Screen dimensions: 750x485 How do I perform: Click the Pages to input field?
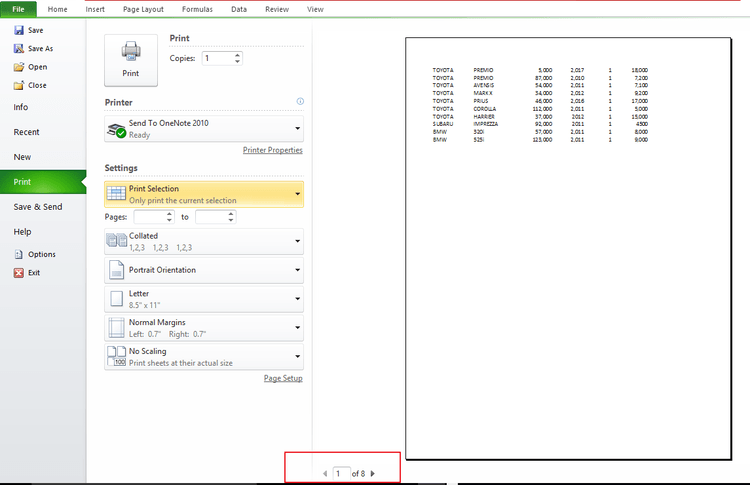pos(211,217)
